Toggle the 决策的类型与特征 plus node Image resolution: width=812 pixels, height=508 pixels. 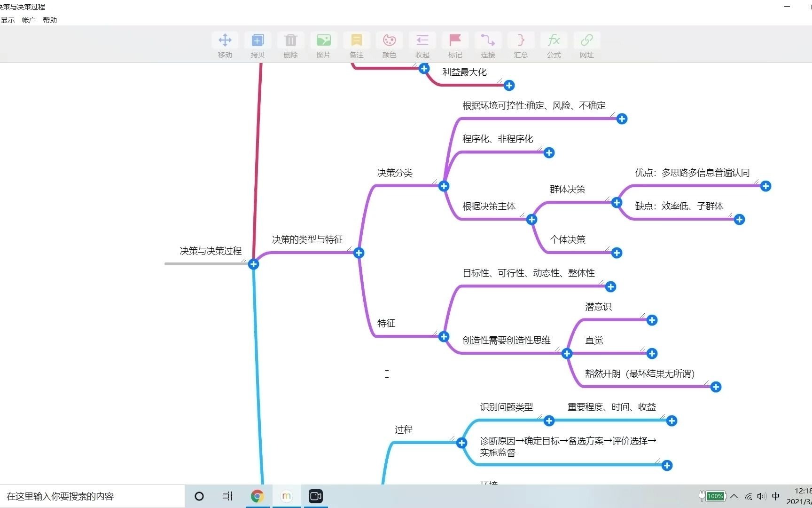click(x=359, y=253)
